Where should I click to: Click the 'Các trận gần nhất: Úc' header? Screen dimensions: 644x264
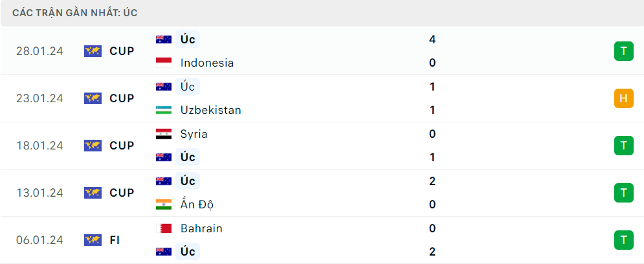coord(74,13)
